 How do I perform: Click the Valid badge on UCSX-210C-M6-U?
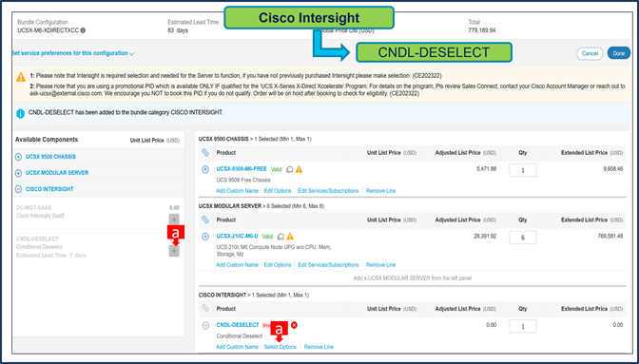pyautogui.click(x=267, y=237)
